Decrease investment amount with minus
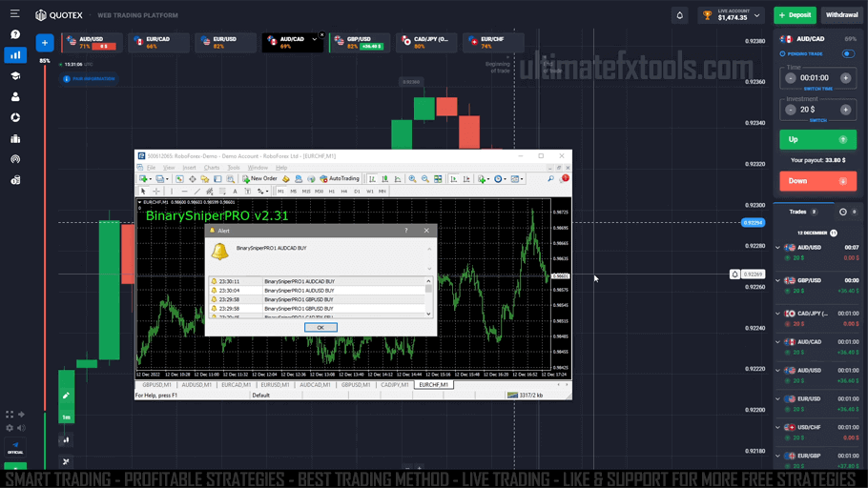The image size is (868, 488). pyautogui.click(x=791, y=110)
